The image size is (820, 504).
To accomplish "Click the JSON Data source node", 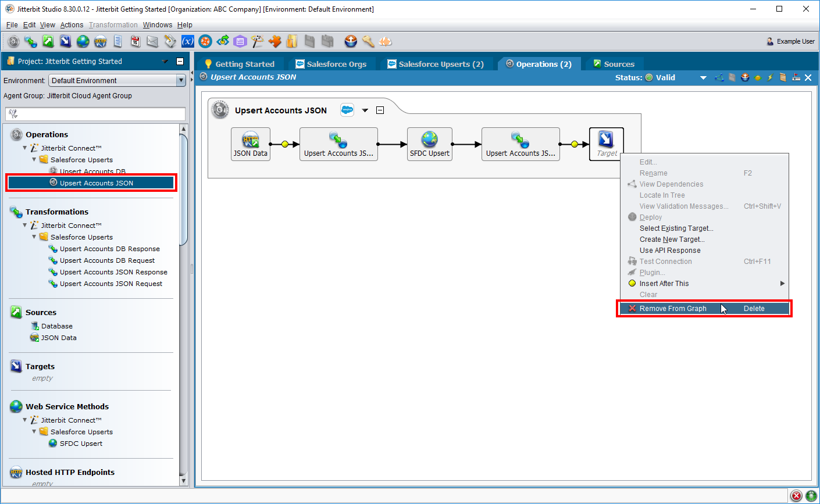I will 251,144.
